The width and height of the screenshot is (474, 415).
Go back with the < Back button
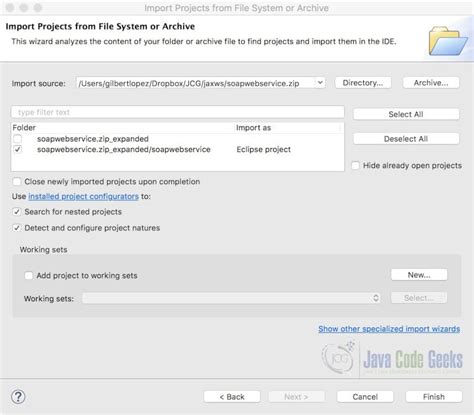pos(232,397)
